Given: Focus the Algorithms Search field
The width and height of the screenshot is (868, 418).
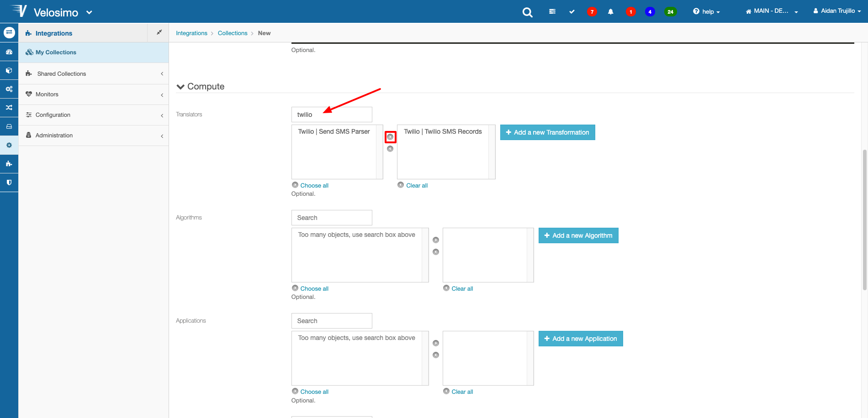Looking at the screenshot, I should tap(332, 218).
